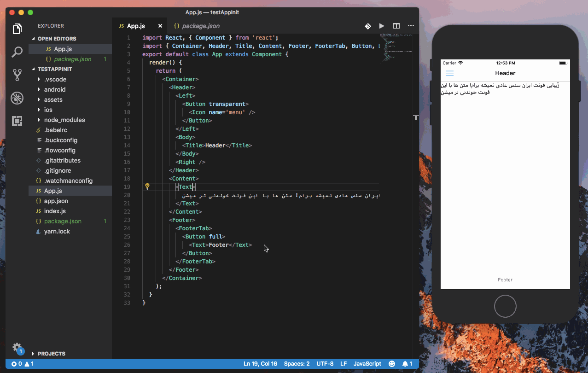The image size is (588, 373).
Task: Tap the blue hamburger menu in the simulator
Action: coord(449,73)
